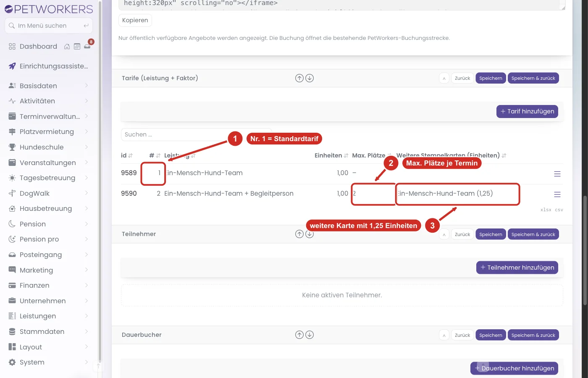This screenshot has height=378, width=588.
Task: Open the home icon next to Dashboard
Action: 67,47
